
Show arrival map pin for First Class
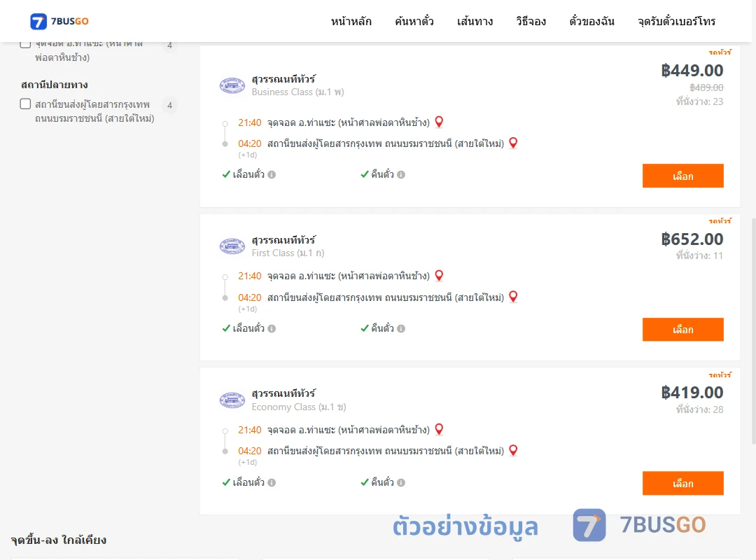514,297
